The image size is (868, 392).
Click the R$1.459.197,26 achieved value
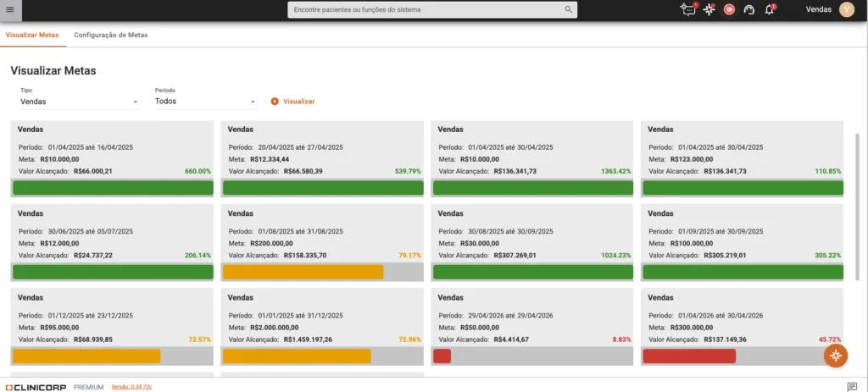(308, 340)
